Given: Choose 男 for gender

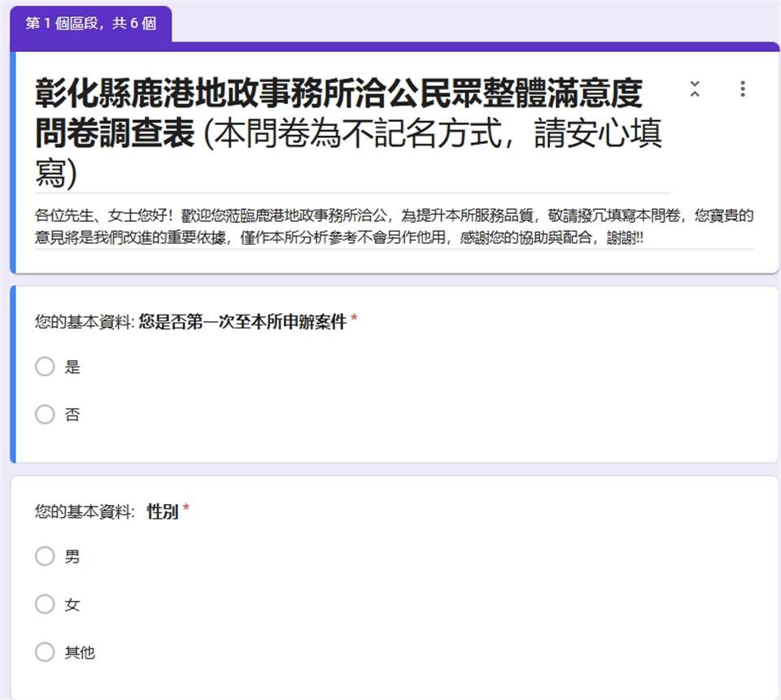Looking at the screenshot, I should pos(45,556).
